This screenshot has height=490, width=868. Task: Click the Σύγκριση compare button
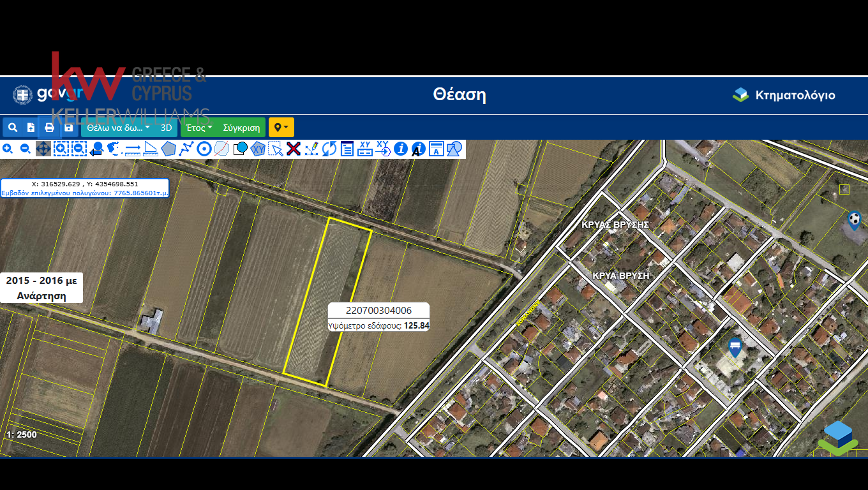(242, 128)
